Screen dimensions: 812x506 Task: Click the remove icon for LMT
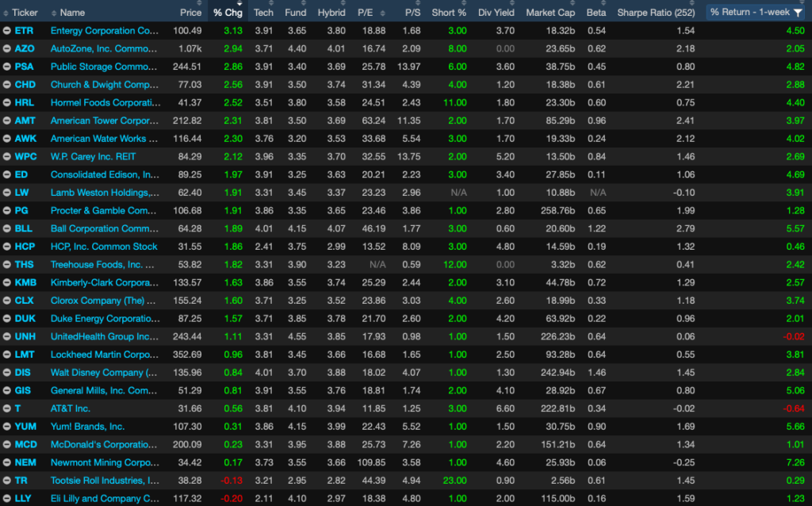(6, 355)
